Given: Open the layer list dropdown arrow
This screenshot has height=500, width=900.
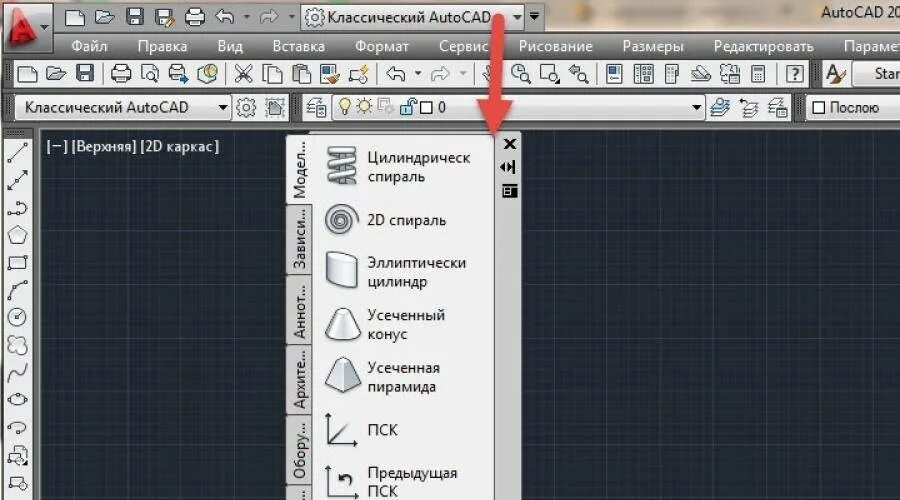Looking at the screenshot, I should (696, 107).
